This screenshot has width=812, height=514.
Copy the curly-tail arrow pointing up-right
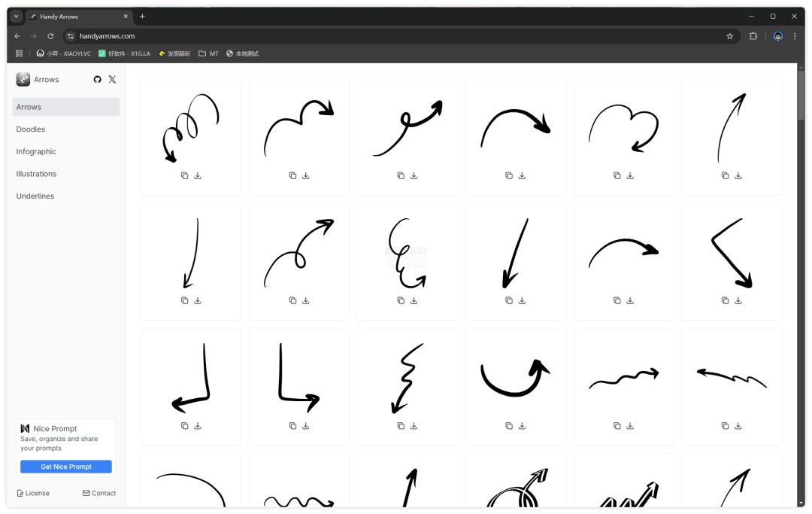[401, 175]
